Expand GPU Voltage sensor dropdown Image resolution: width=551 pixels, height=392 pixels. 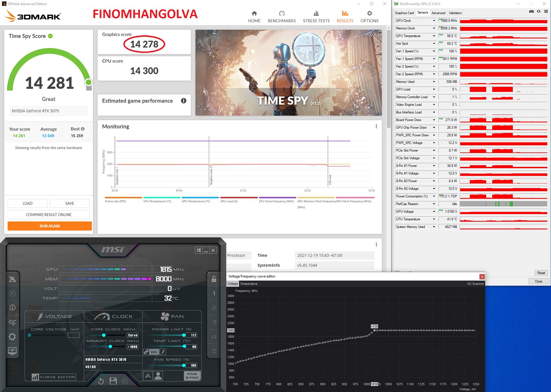click(434, 211)
